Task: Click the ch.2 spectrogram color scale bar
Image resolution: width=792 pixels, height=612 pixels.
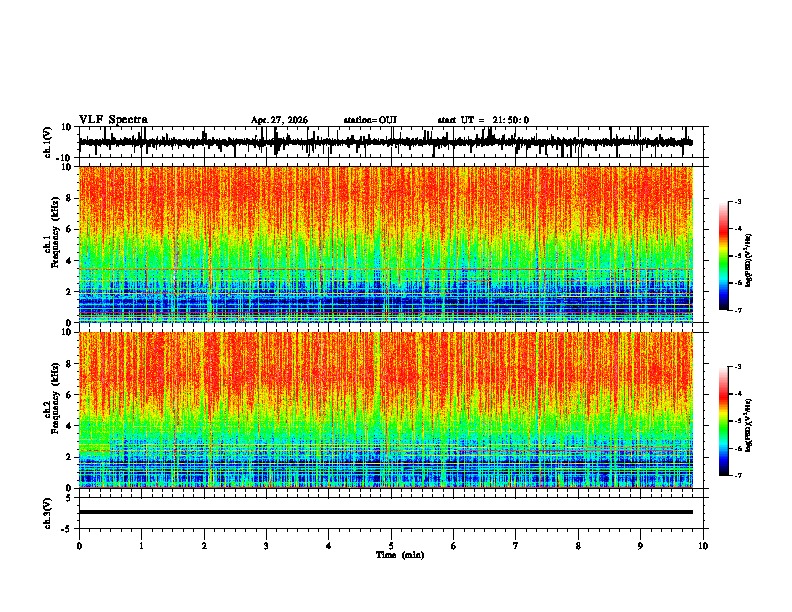Action: [723, 421]
